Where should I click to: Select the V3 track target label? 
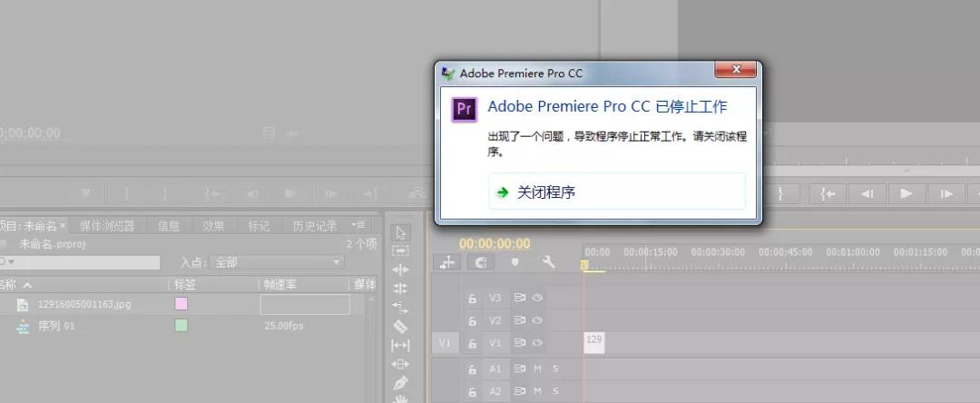tap(495, 298)
